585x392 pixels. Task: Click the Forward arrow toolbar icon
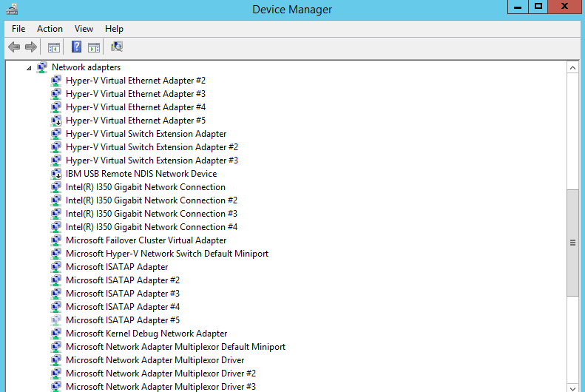pos(30,47)
